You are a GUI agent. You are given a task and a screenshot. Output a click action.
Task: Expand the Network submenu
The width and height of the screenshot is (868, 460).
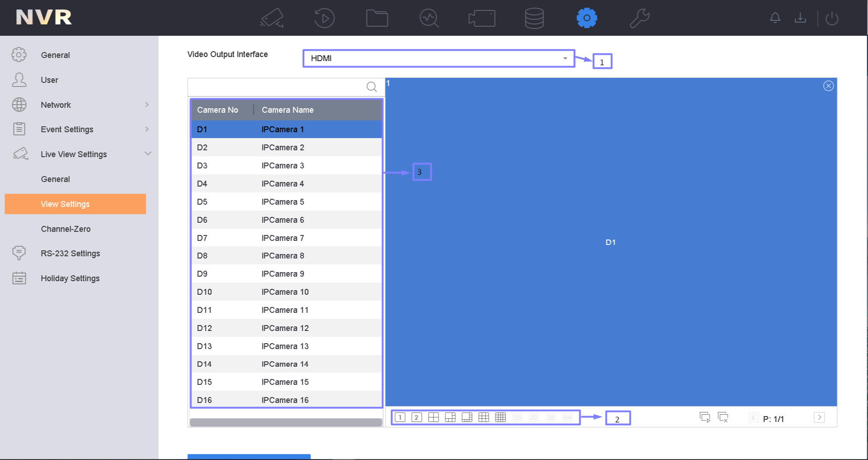coord(147,105)
